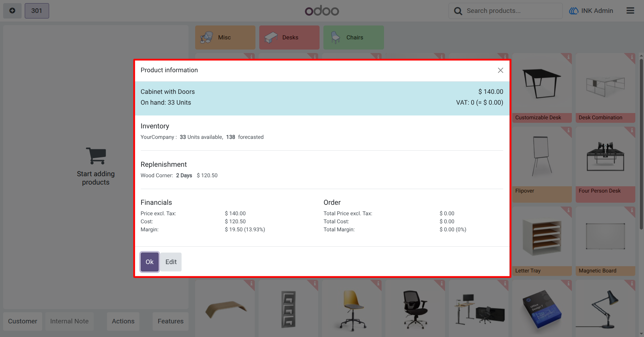Filter by Misc category
Viewport: 644px width, 337px height.
click(x=225, y=37)
